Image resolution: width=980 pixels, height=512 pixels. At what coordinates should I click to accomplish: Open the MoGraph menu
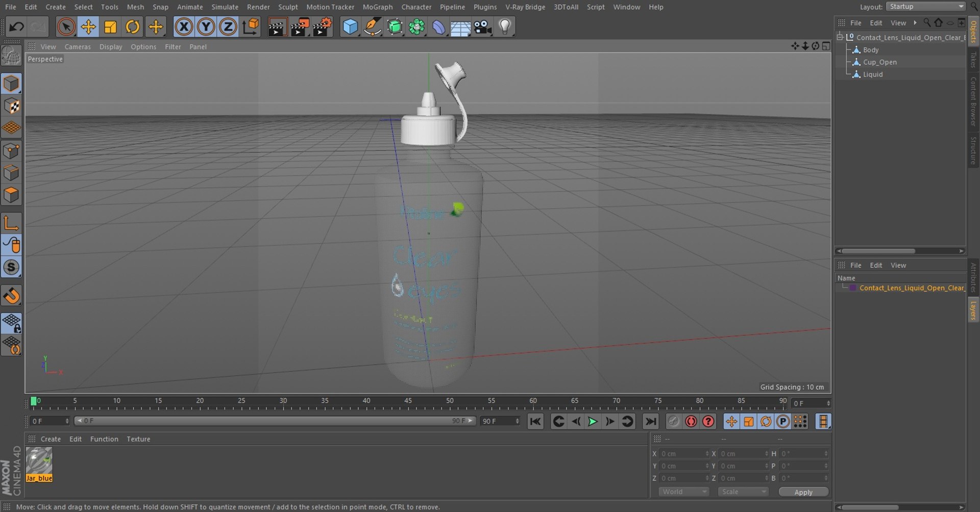pos(378,7)
